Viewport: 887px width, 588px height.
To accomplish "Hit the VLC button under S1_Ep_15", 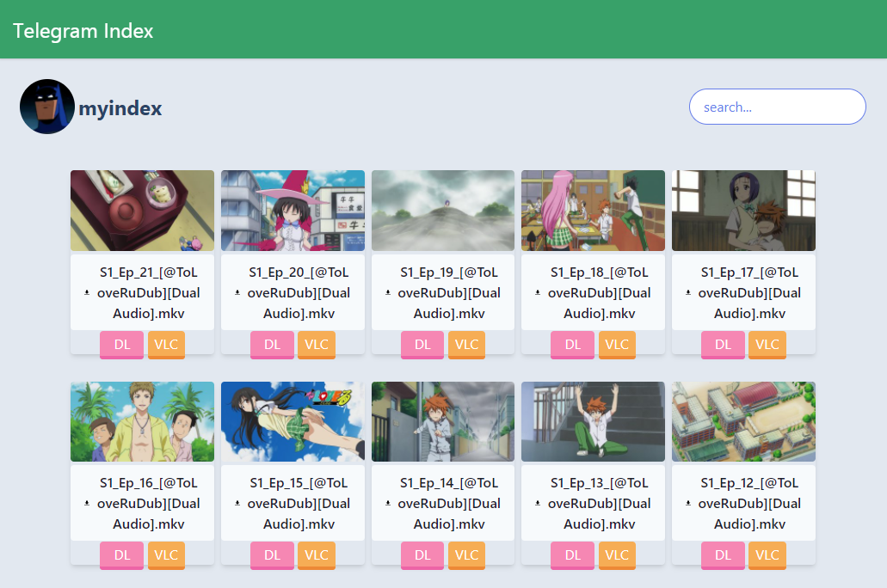I will pyautogui.click(x=317, y=555).
